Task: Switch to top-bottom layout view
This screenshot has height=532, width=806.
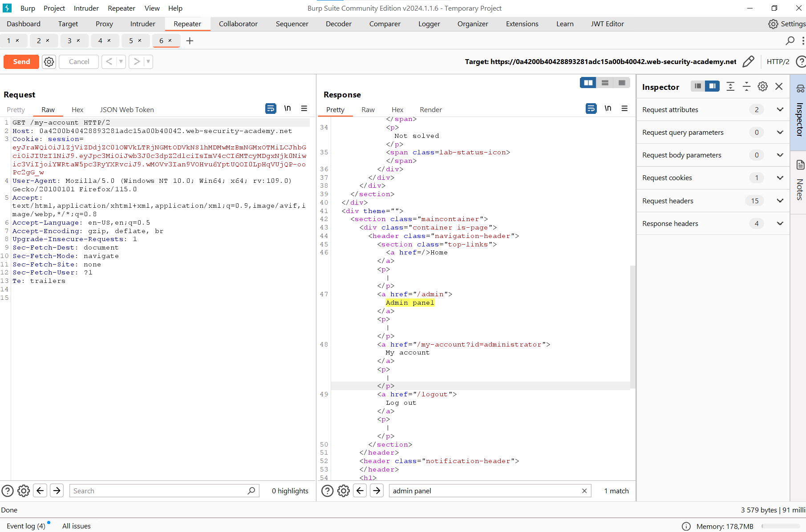Action: coord(605,83)
